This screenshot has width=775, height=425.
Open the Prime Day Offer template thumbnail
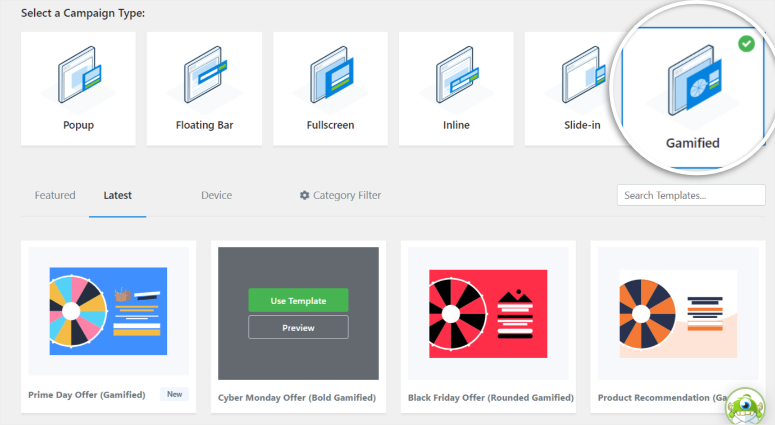(108, 310)
